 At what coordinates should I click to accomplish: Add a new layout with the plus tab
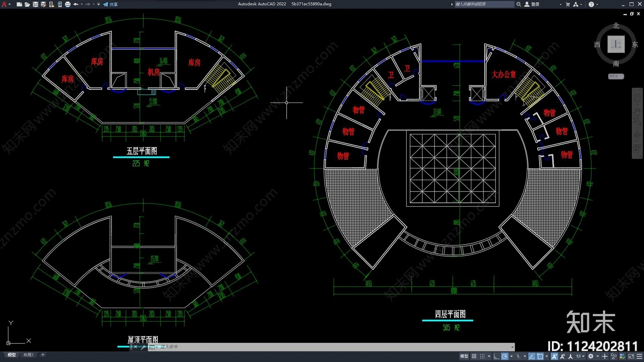pyautogui.click(x=43, y=355)
